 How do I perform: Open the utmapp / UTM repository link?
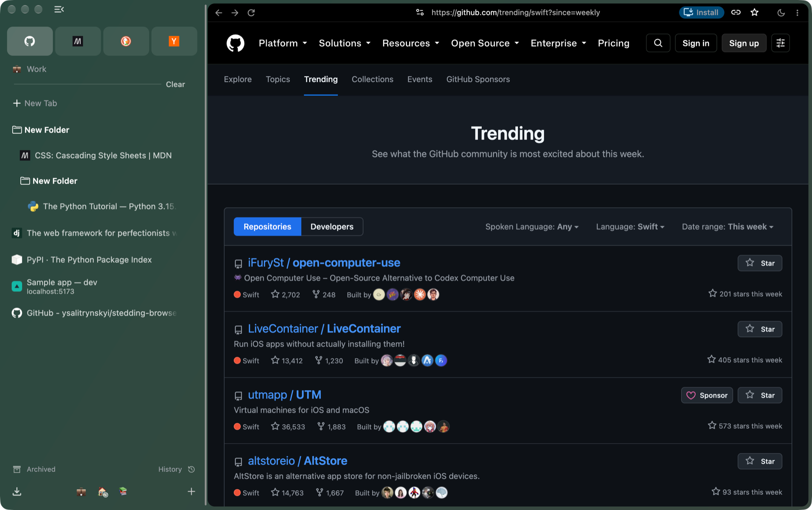[285, 395]
